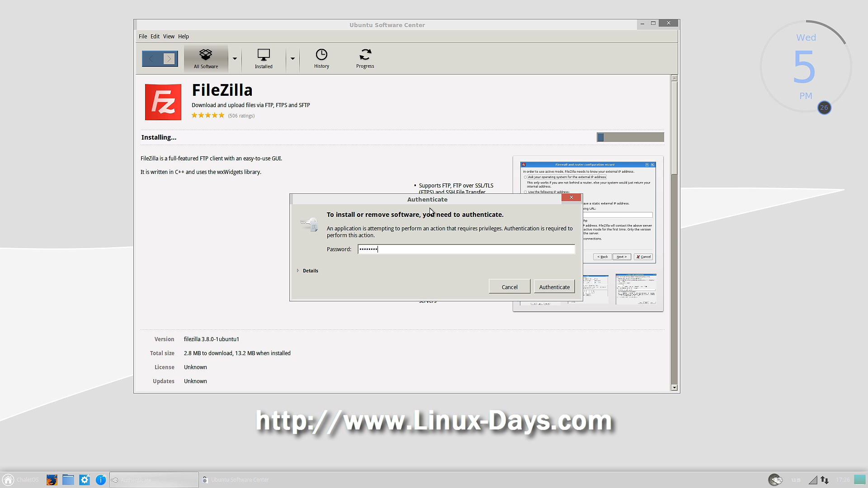The width and height of the screenshot is (868, 488).
Task: Click the scrollbar up arrow
Action: click(x=674, y=78)
